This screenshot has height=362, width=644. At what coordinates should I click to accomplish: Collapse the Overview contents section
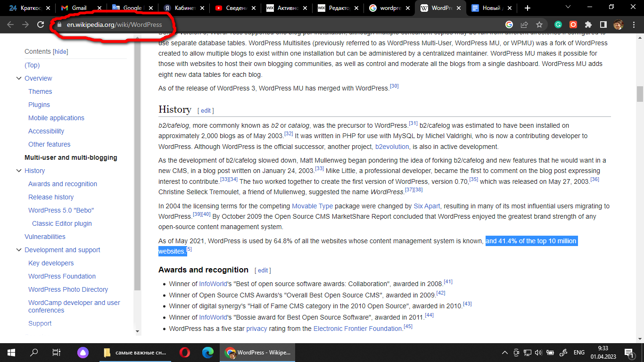(19, 78)
